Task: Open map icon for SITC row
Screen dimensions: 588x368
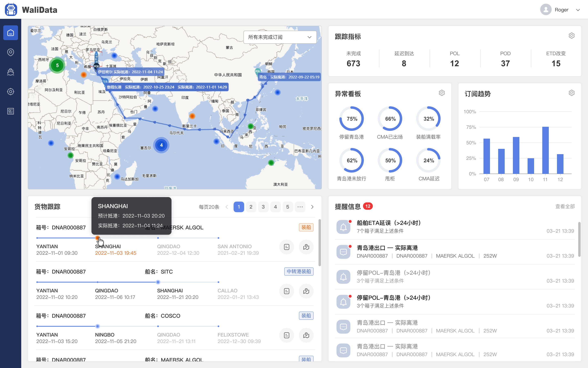Action: pos(306,291)
